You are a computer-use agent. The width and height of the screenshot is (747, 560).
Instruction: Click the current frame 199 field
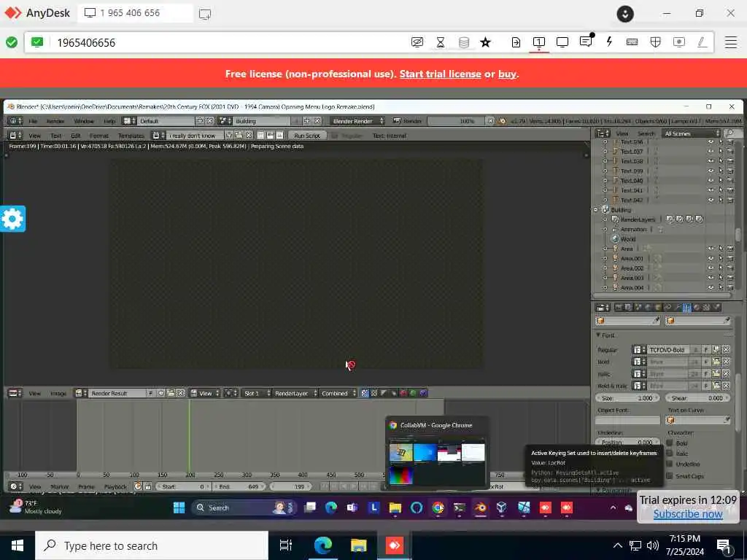coord(291,486)
